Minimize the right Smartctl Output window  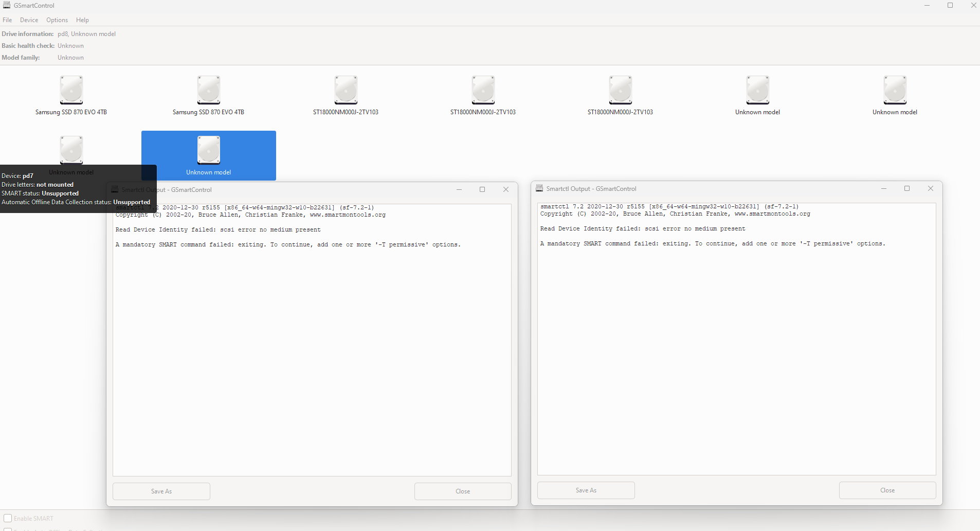click(x=884, y=188)
